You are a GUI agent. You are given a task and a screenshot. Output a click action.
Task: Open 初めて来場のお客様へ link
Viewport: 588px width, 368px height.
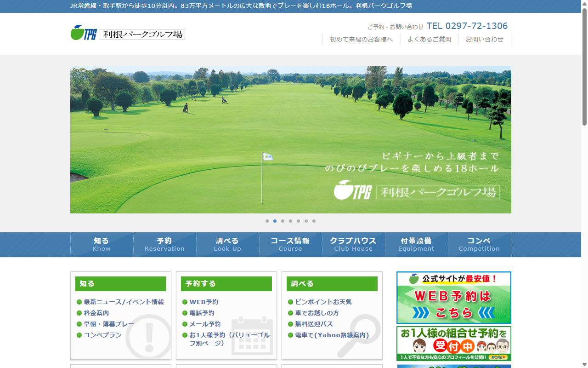(362, 40)
